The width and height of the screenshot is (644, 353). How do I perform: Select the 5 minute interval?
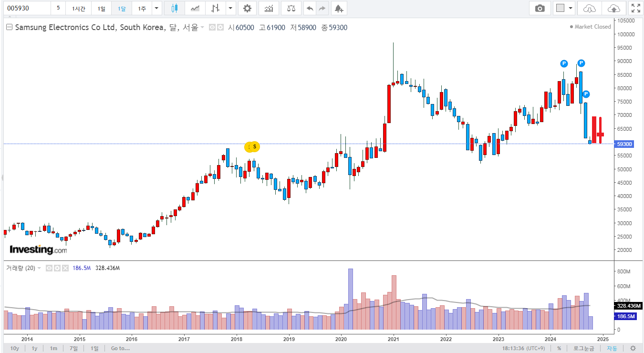58,8
